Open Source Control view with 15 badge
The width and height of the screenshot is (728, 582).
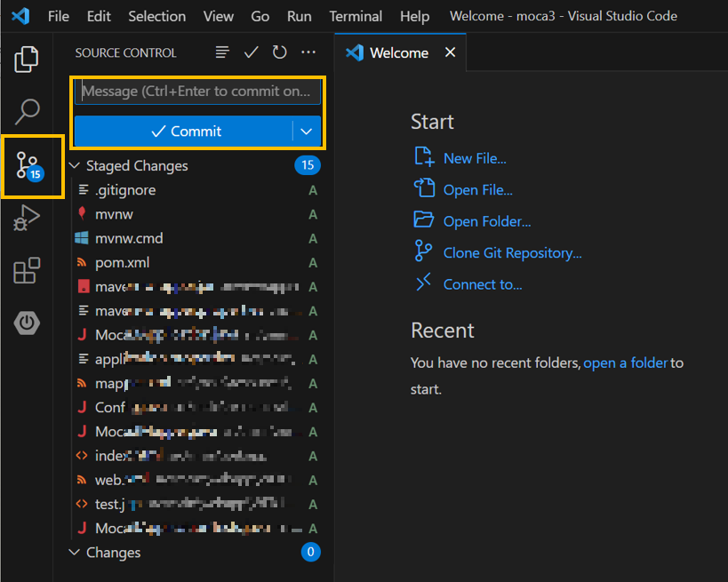coord(29,166)
